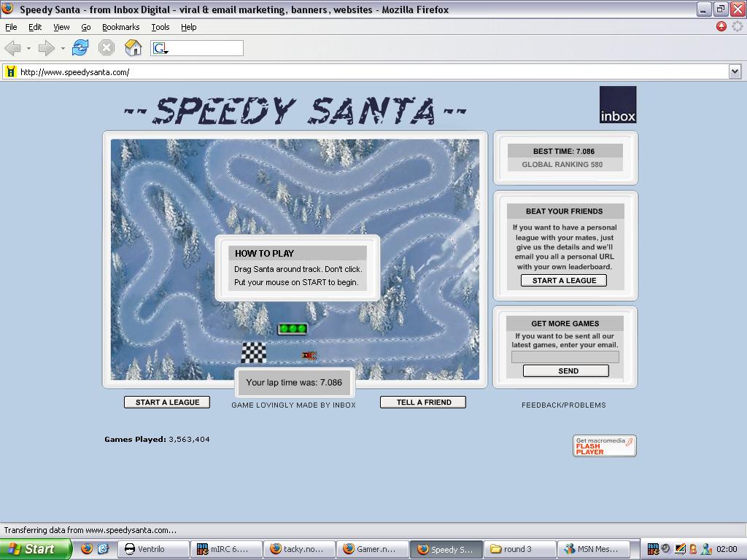The image size is (747, 560).
Task: Switch to the mIRC taskbar button
Action: coord(226,549)
